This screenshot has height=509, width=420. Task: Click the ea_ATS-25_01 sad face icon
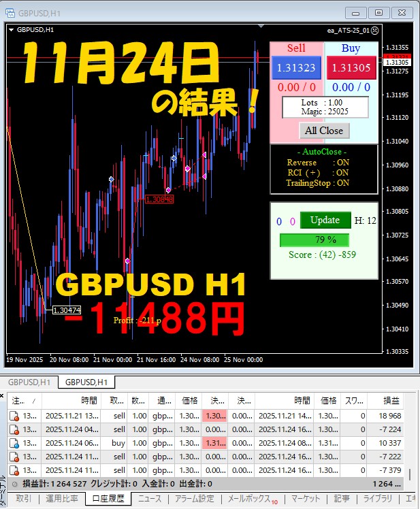pyautogui.click(x=375, y=30)
